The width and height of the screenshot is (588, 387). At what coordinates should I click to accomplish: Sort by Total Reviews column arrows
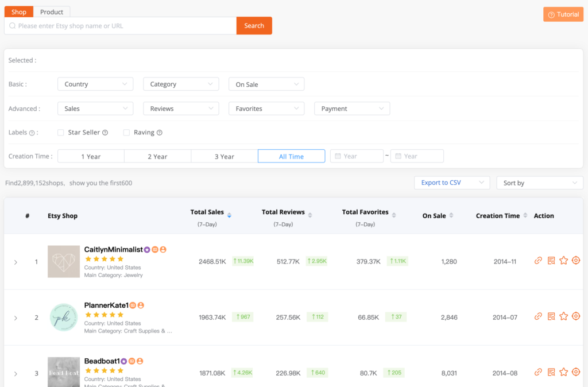(x=310, y=215)
